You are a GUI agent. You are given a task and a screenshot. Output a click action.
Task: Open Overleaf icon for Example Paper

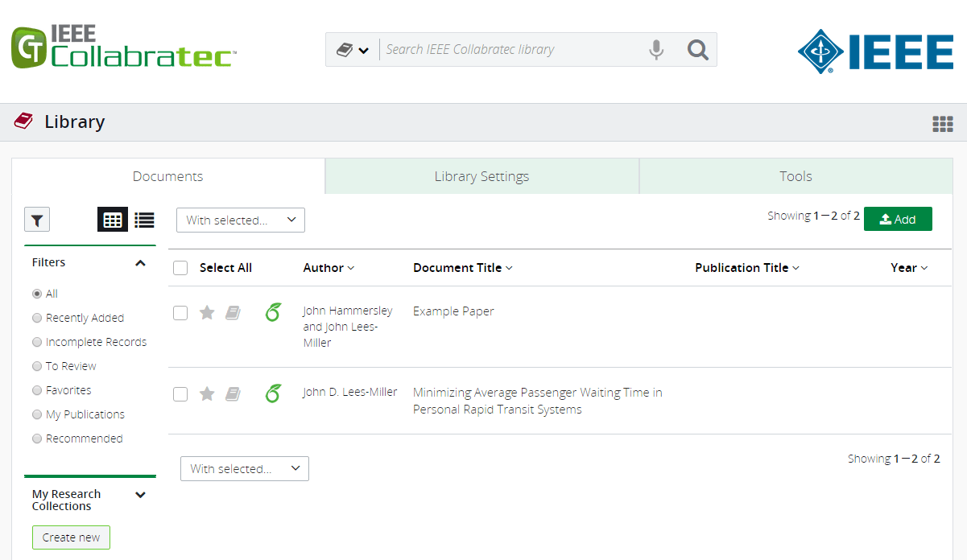[x=273, y=312]
